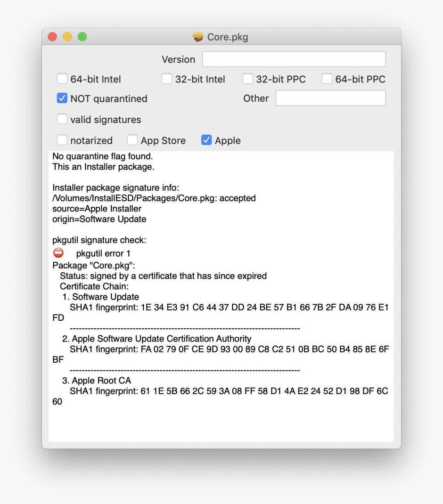Click inside the Version text field
443x504 pixels.
coord(292,59)
